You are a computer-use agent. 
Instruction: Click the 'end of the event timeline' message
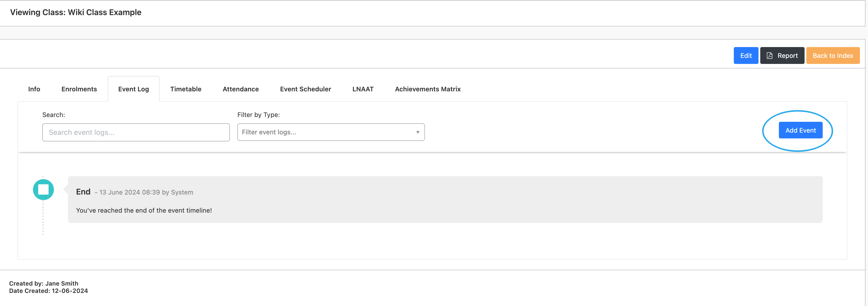(x=144, y=210)
